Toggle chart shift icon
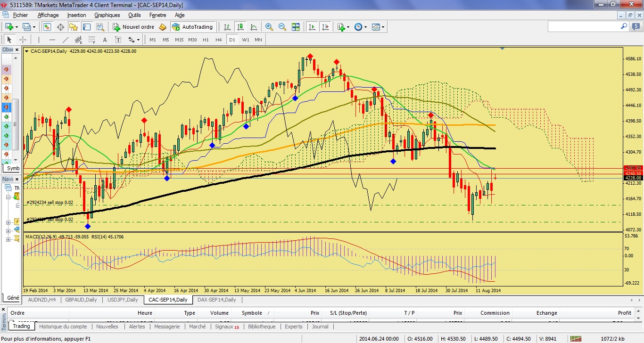Viewport: 644px width, 343px height. point(325,27)
